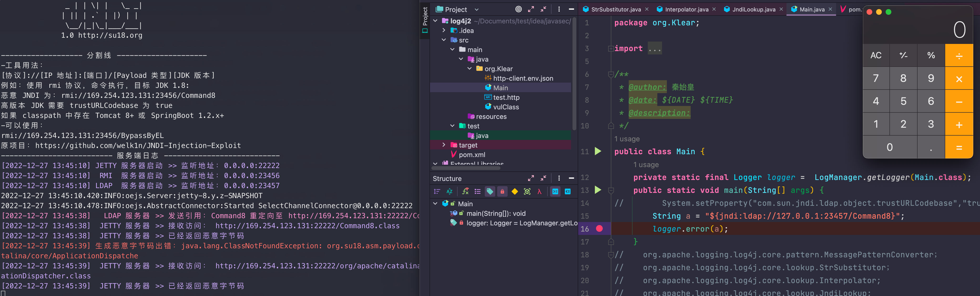Run Main class from line 11 gutter
Screen dimensions: 980x296
pyautogui.click(x=598, y=151)
